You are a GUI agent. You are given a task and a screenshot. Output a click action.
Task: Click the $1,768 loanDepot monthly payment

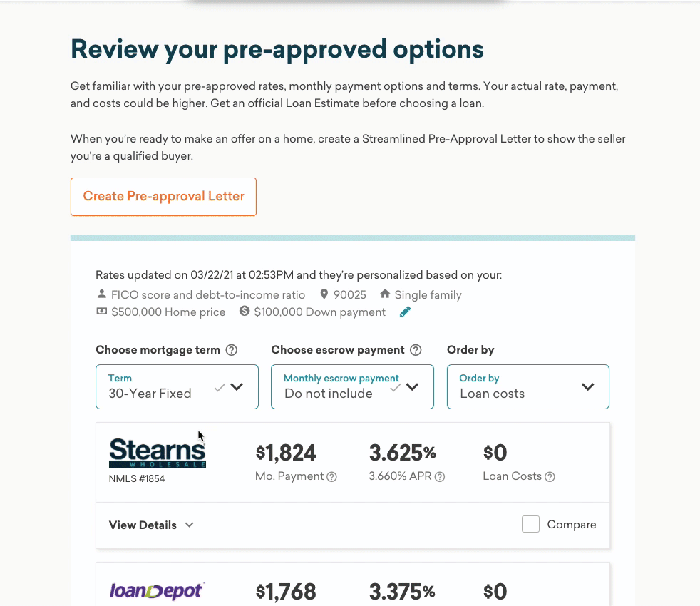point(286,592)
